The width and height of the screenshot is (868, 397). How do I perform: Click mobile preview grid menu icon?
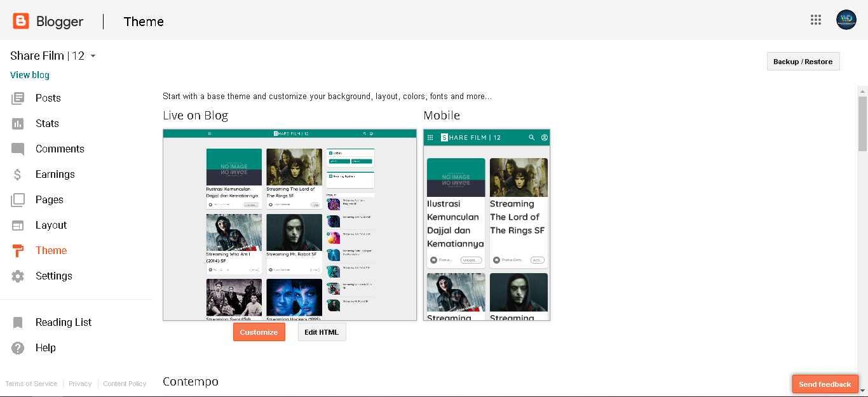coord(430,137)
